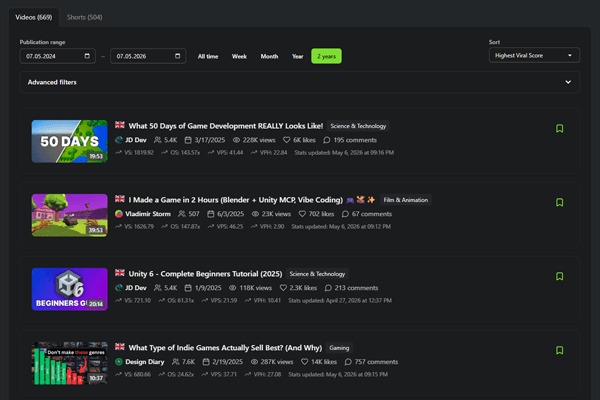Open the Highest Viral Score sort dropdown
This screenshot has height=400, width=600.
534,56
